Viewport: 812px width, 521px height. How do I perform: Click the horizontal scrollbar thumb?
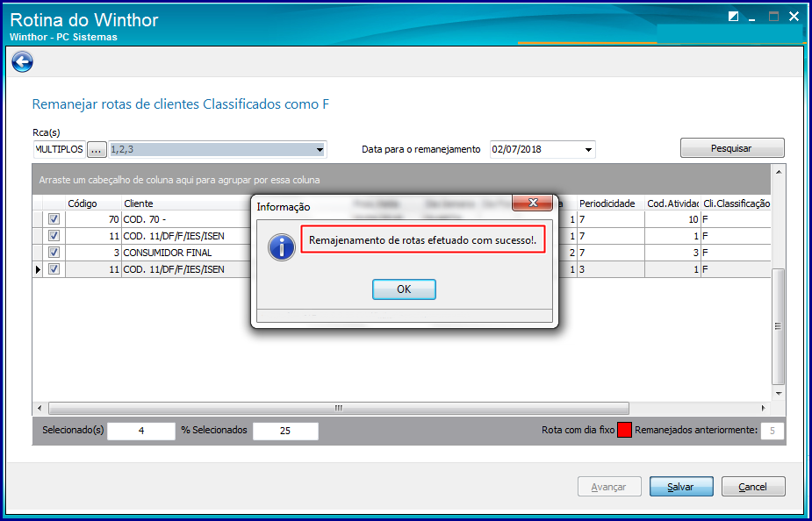(339, 408)
